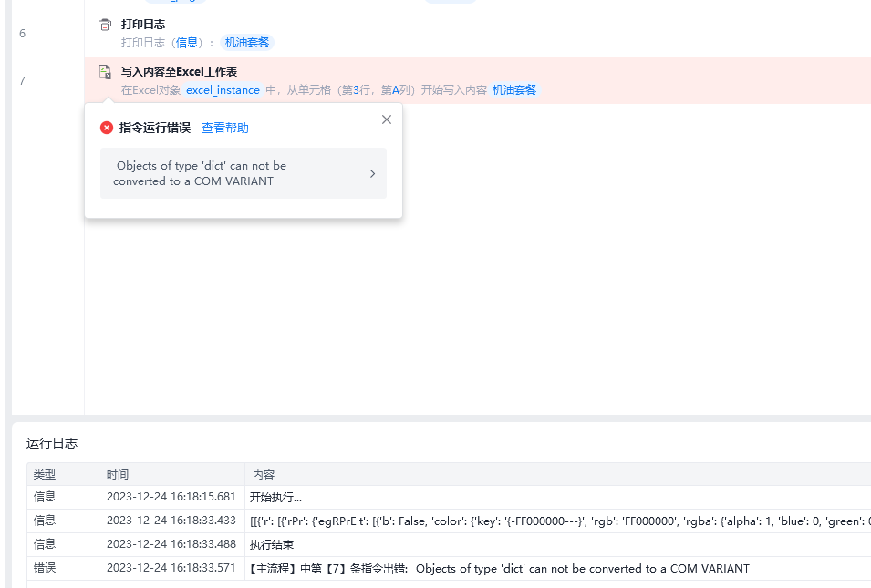Screen dimensions: 871x588
Task: Click the 类型 column header
Action: point(45,475)
